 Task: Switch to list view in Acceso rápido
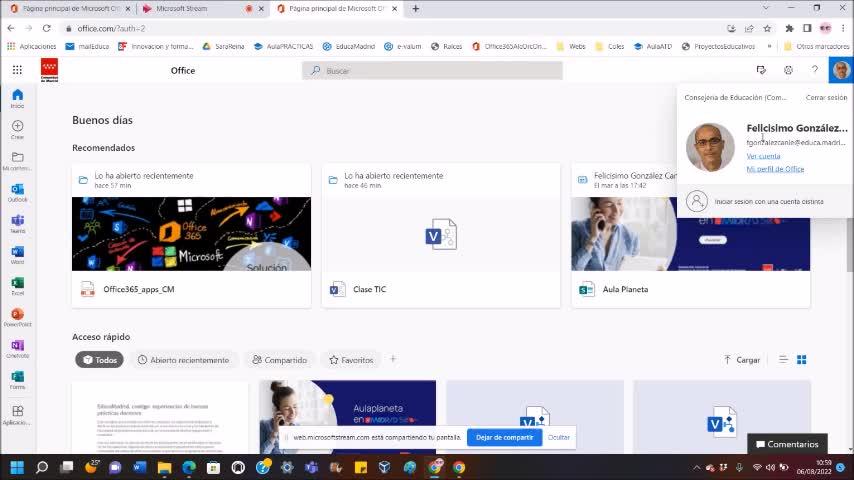point(783,360)
